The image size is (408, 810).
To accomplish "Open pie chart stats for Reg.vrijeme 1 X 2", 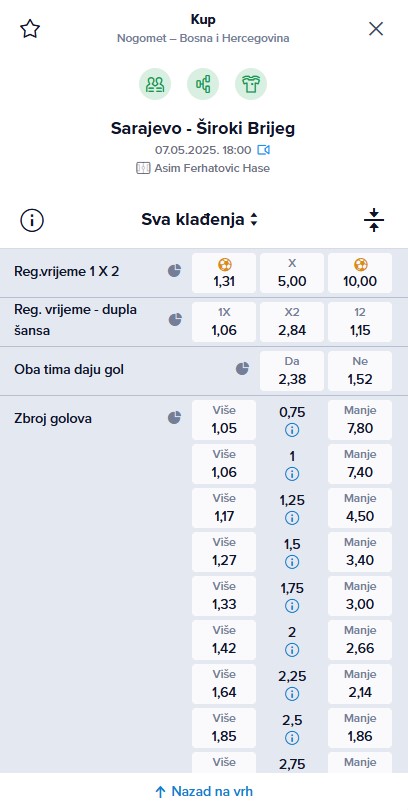I will click(x=175, y=271).
